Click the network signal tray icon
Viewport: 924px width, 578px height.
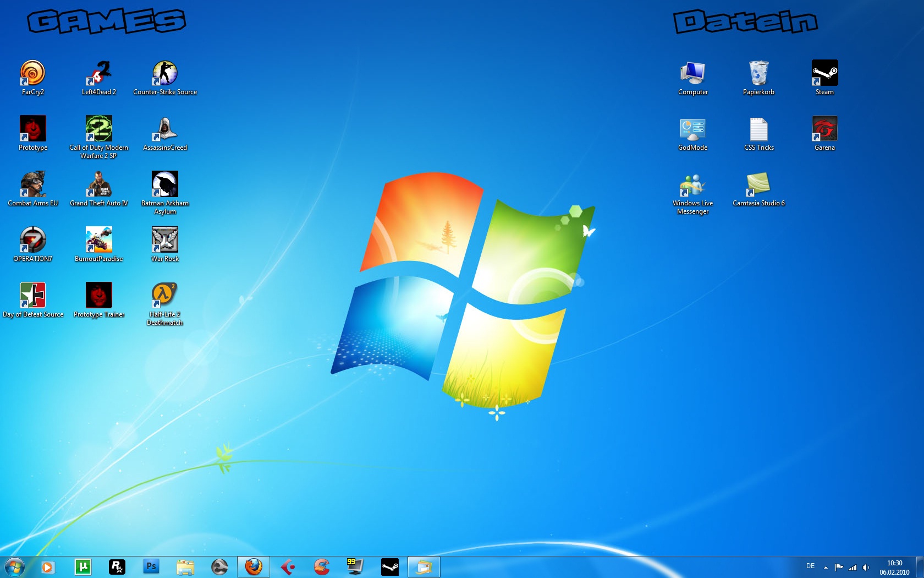[x=853, y=568]
